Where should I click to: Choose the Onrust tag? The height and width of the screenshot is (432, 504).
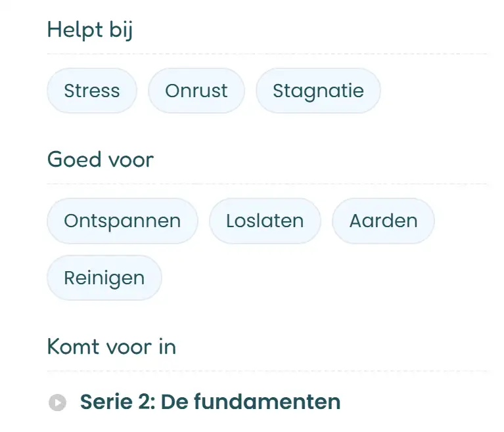[x=196, y=91]
